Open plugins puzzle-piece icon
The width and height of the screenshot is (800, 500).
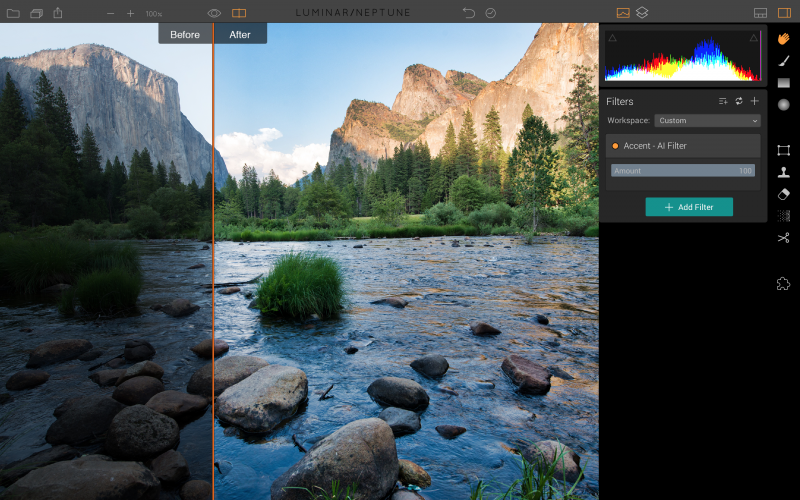click(784, 284)
